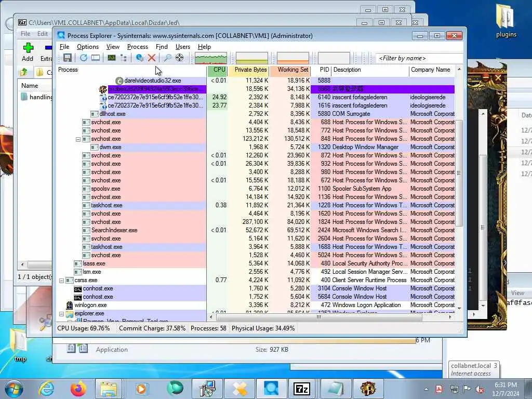This screenshot has height=399, width=532.
Task: Click the CPU Usage status bar entry
Action: (84, 328)
